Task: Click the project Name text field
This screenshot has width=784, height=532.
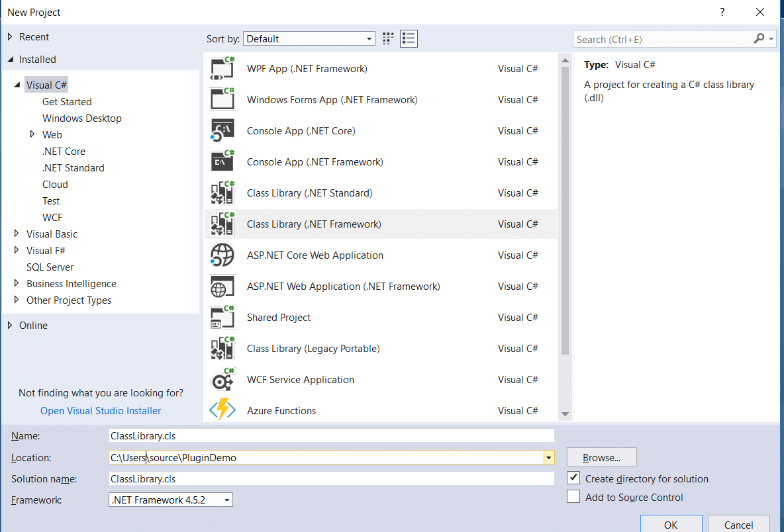Action: 331,435
